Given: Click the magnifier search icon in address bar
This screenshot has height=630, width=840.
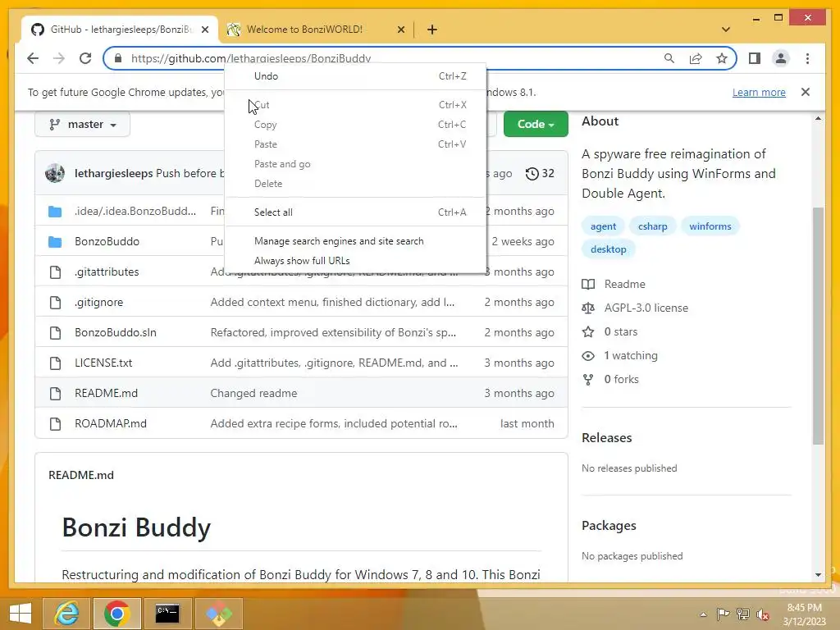Looking at the screenshot, I should [x=669, y=58].
